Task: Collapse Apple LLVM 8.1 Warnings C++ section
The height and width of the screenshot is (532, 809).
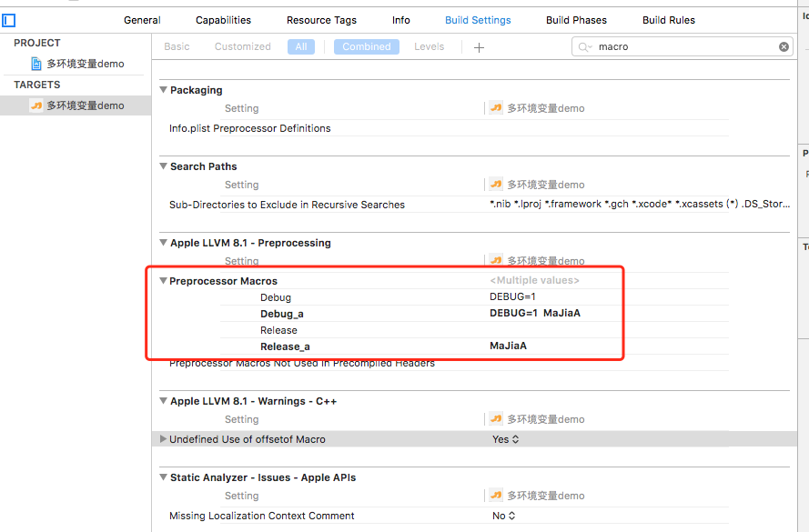Action: pos(163,400)
